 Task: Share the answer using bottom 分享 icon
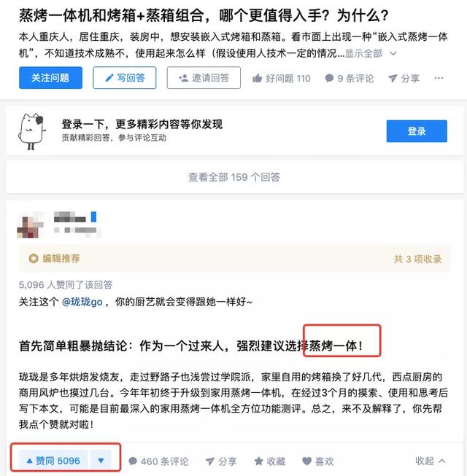point(221,461)
